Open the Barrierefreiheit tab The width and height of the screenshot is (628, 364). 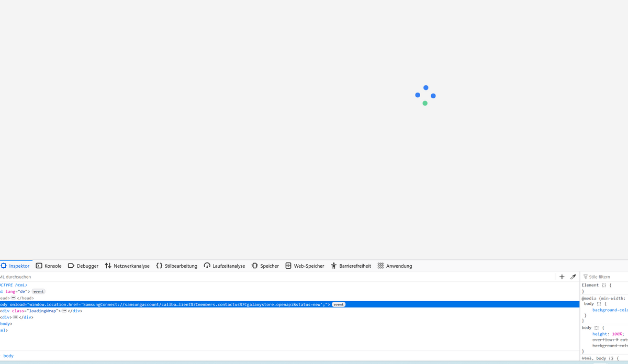pos(351,266)
